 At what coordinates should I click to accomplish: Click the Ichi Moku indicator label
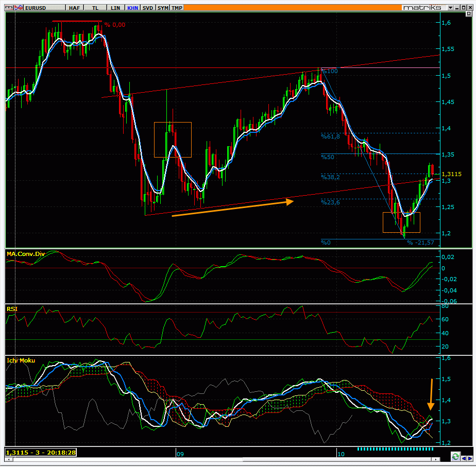tap(21, 360)
